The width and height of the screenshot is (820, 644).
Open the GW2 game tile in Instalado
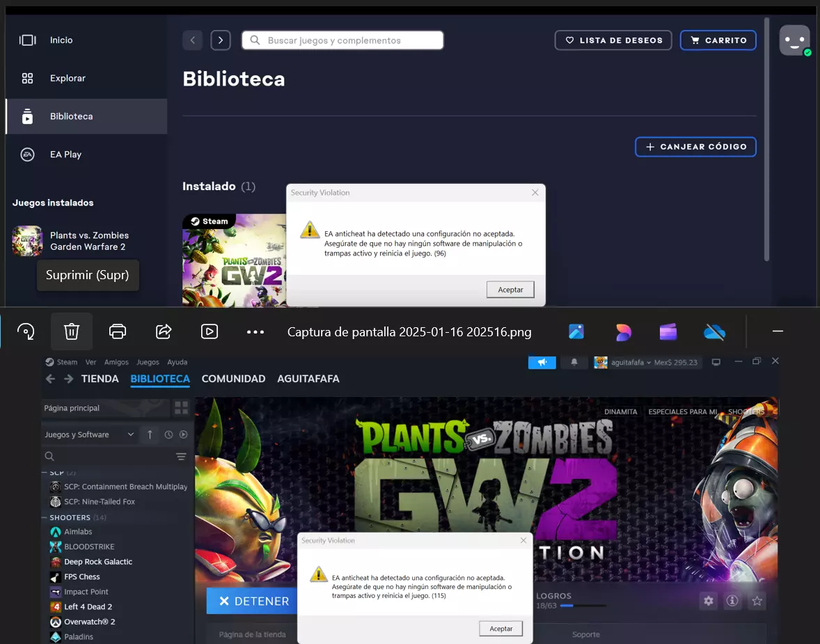(235, 260)
